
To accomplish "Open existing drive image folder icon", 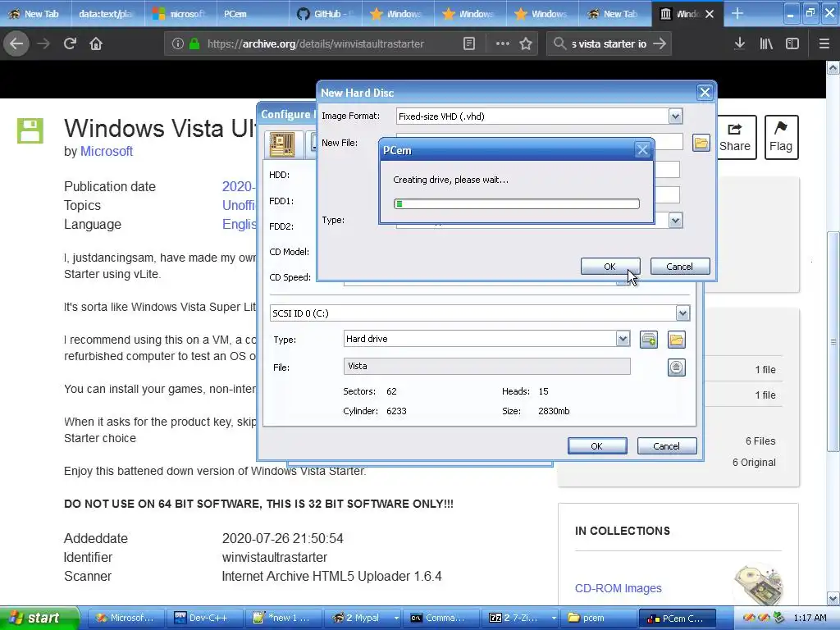I will coord(676,339).
